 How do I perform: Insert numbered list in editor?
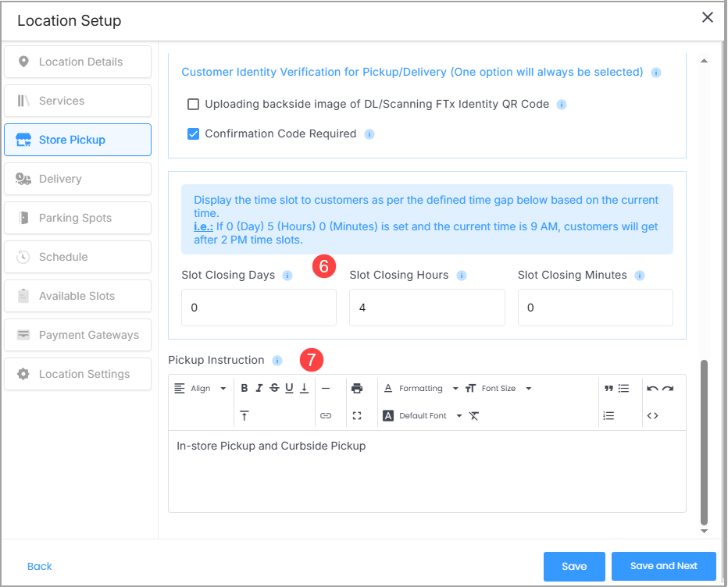tap(608, 416)
